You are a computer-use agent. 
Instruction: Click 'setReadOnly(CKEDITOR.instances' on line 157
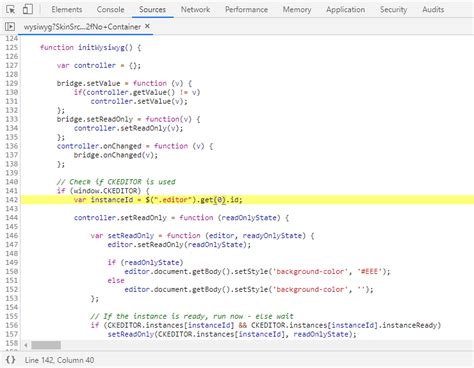[171, 334]
